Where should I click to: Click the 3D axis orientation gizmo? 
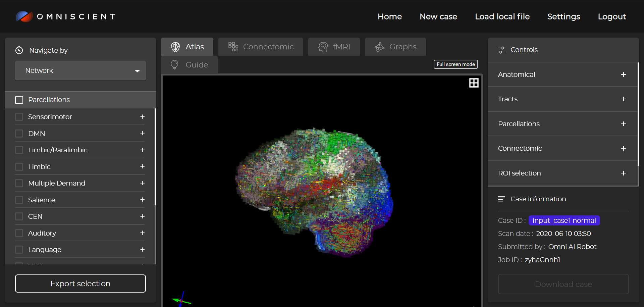coord(181,300)
